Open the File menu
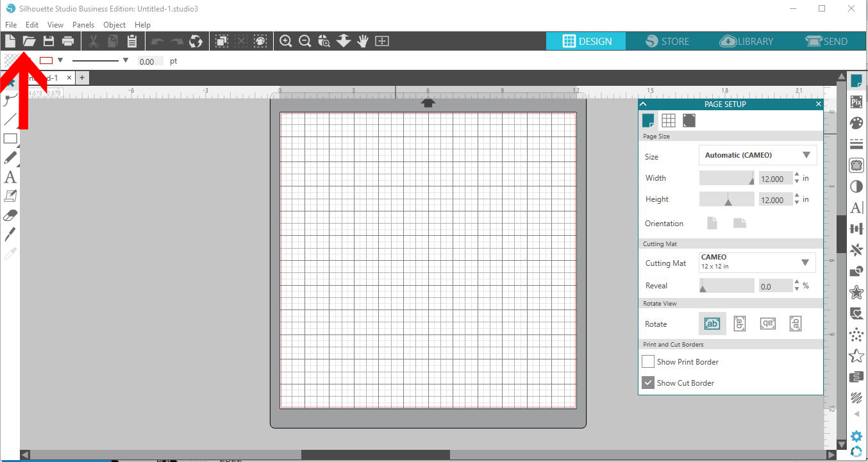Screen dimensions: 868x462 click(11, 25)
